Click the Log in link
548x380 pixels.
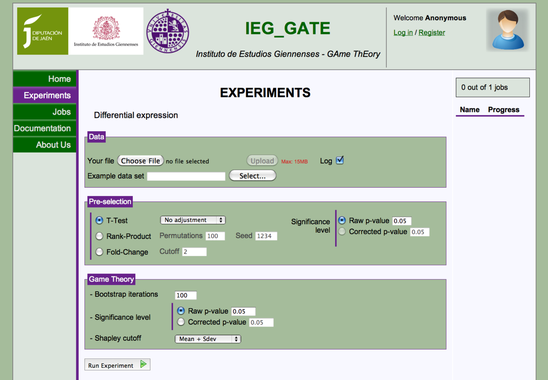pyautogui.click(x=403, y=33)
